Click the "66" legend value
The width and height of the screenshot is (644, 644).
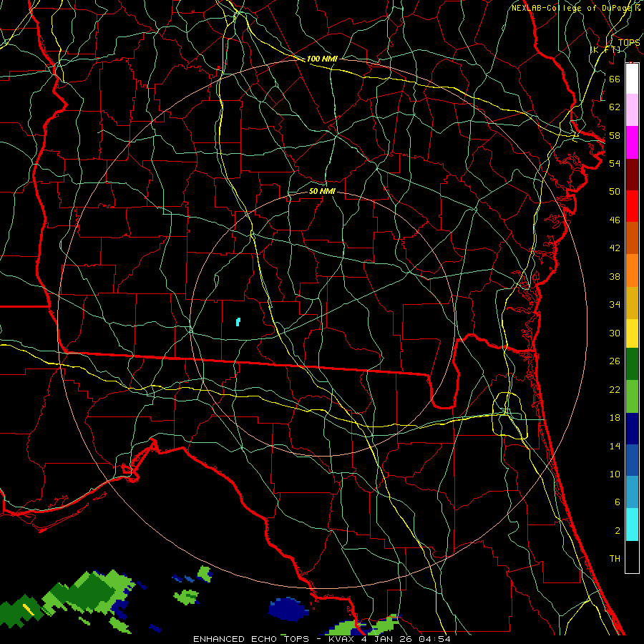pos(615,79)
